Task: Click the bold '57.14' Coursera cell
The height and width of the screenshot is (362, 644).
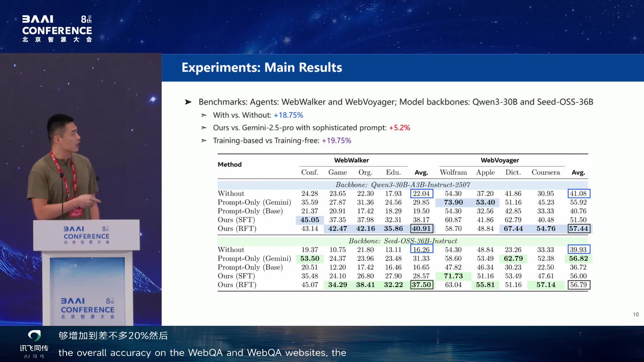Action: 546,285
